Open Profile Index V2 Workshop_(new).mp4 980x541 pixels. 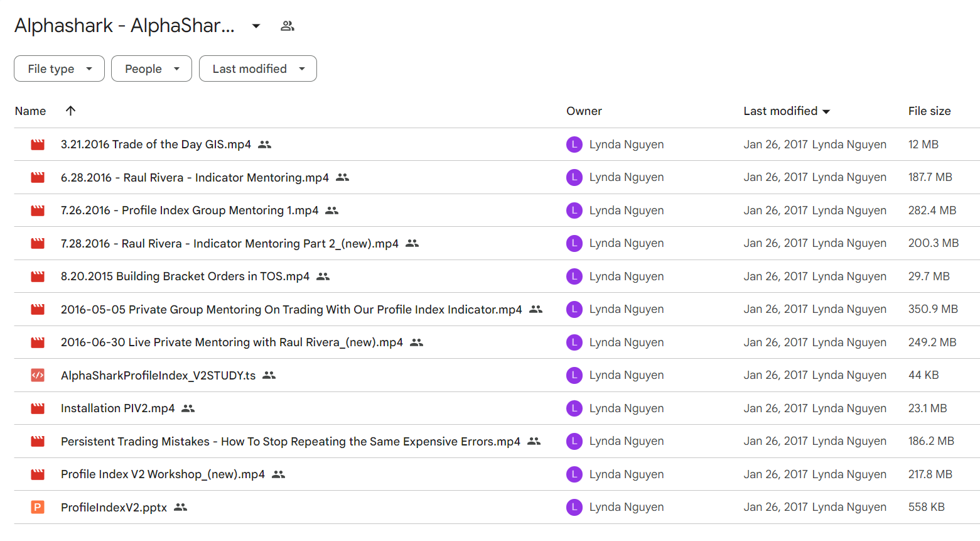pos(163,474)
